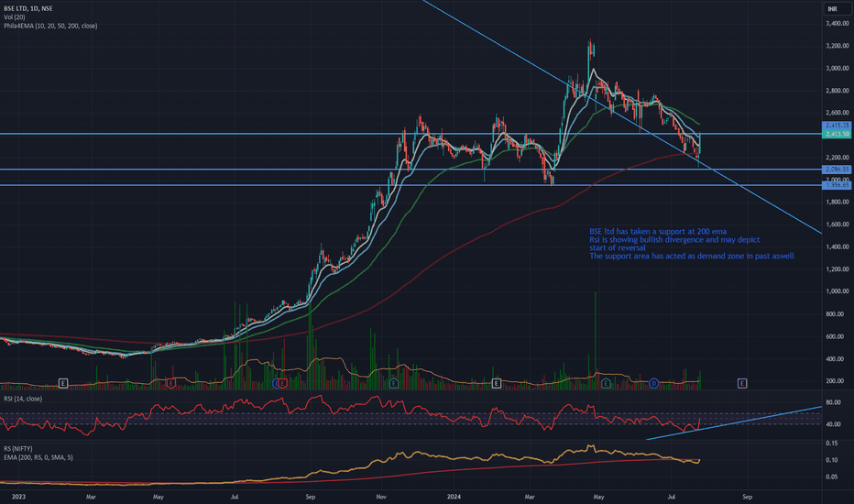
Task: Click the teal earnings E marker near May 2024
Action: click(x=606, y=384)
